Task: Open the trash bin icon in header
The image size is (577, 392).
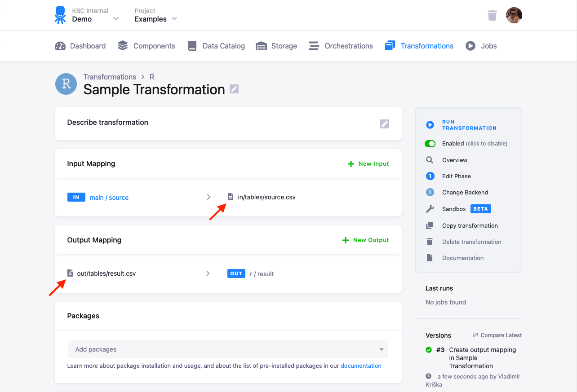Action: (493, 15)
